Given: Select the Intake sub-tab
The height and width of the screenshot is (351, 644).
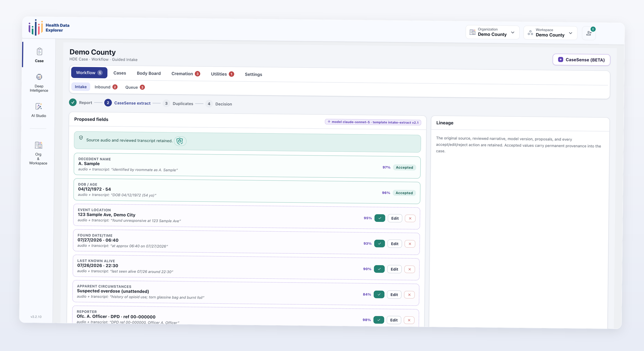Looking at the screenshot, I should pos(81,87).
